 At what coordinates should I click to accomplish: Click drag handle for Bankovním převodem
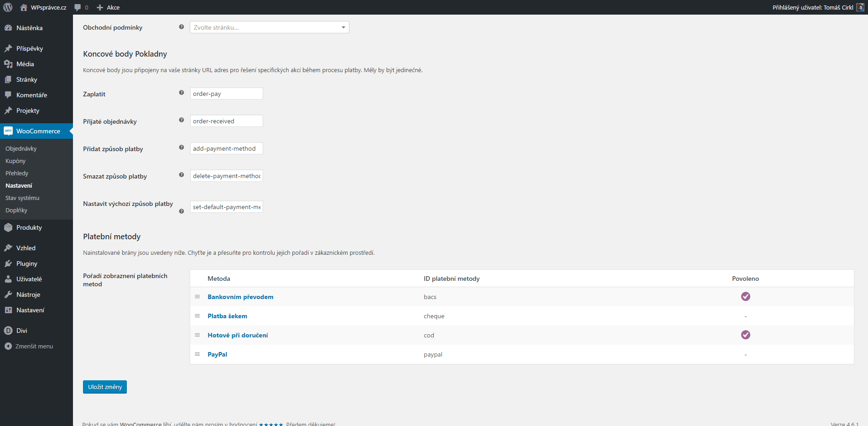(198, 297)
